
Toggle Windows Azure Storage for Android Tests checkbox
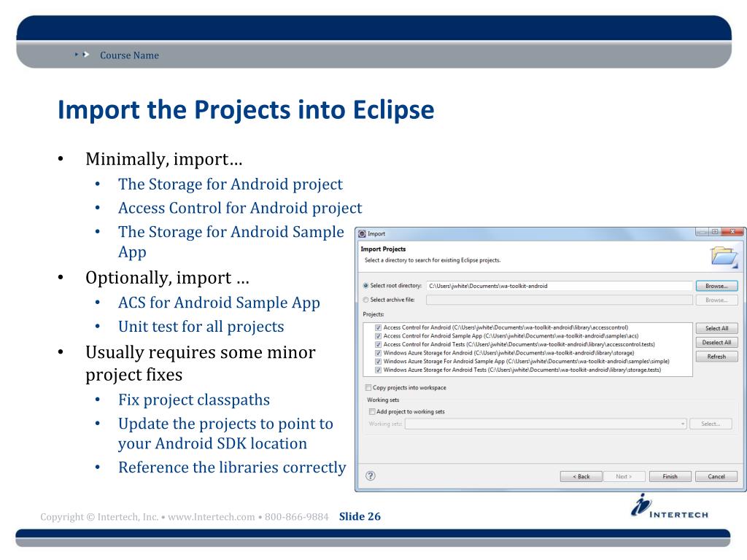click(379, 370)
